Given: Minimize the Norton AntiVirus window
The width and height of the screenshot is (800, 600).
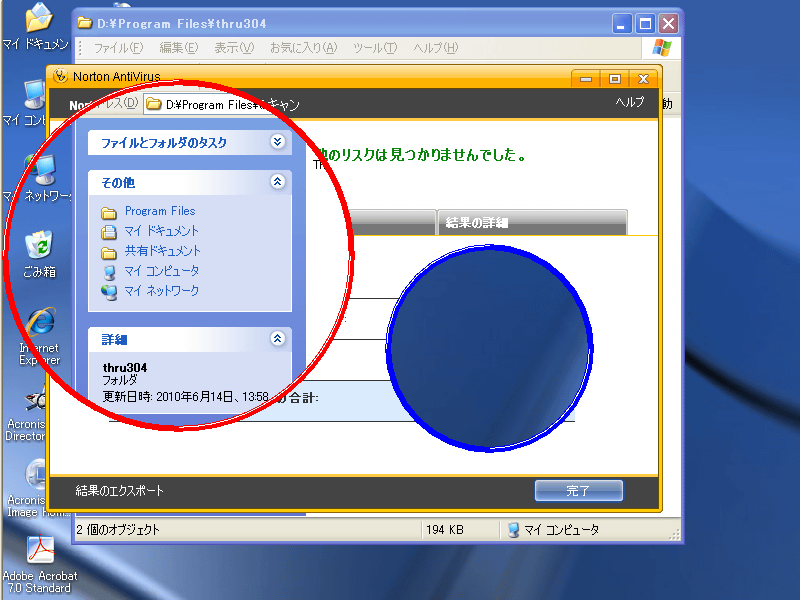Looking at the screenshot, I should (586, 79).
